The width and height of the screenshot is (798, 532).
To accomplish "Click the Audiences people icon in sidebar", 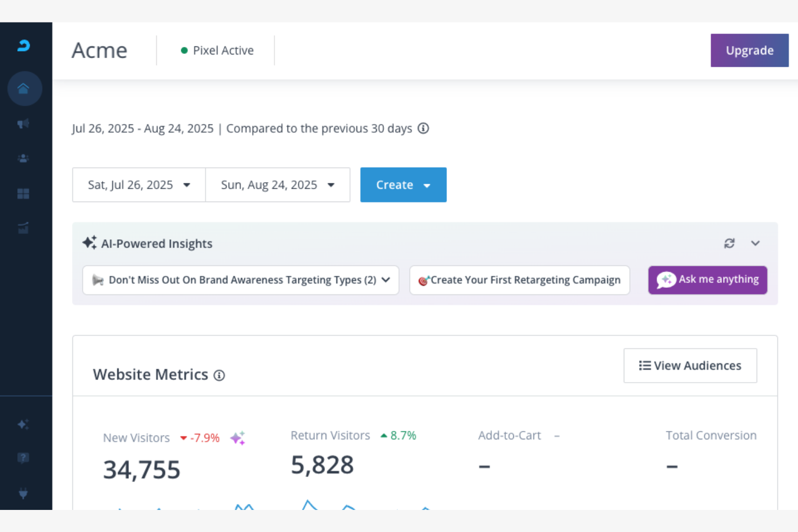I will pos(23,158).
